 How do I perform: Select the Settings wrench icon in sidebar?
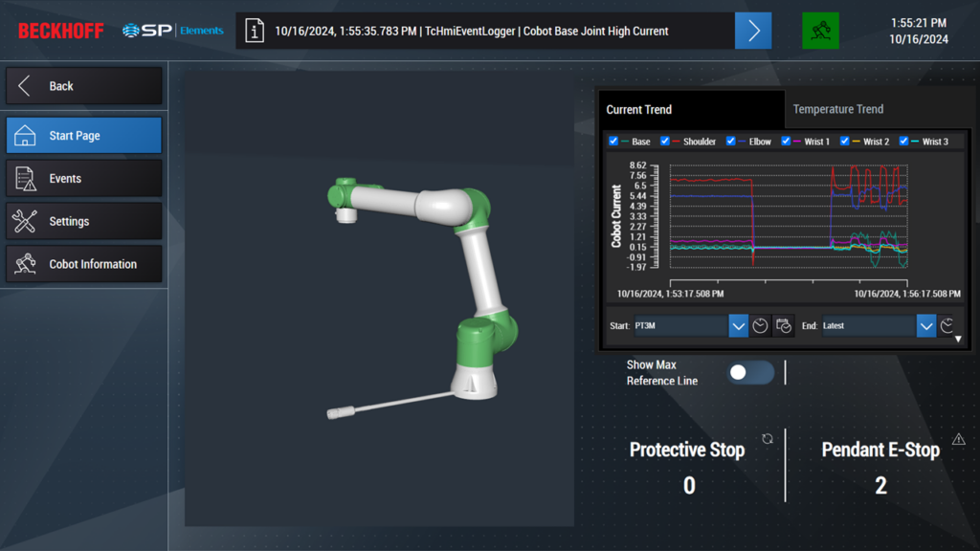25,221
